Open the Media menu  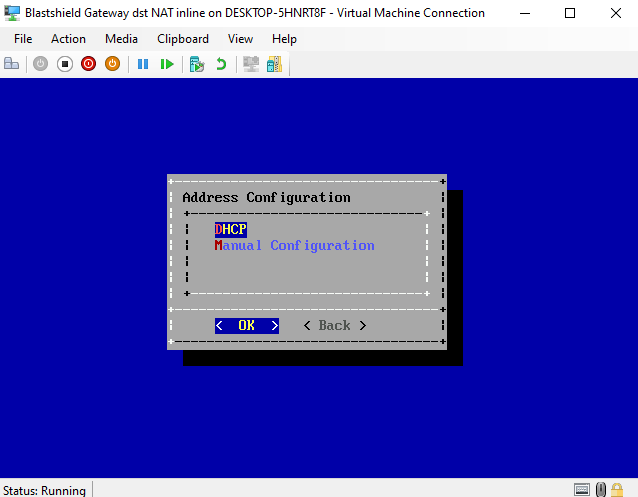click(x=121, y=39)
